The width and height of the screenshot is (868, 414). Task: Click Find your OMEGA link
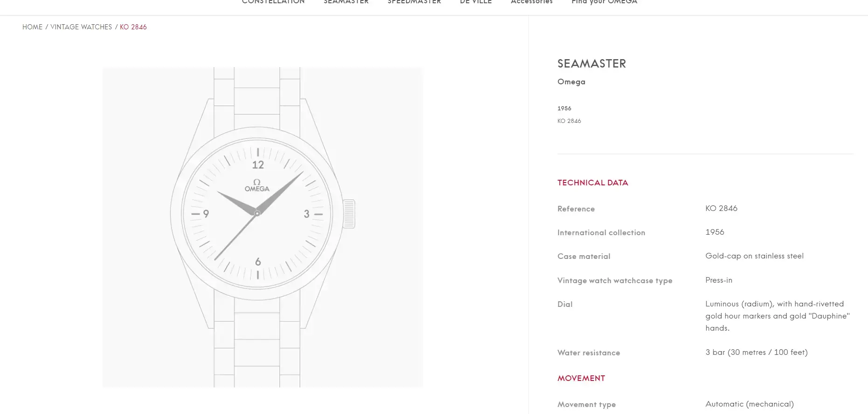click(604, 2)
